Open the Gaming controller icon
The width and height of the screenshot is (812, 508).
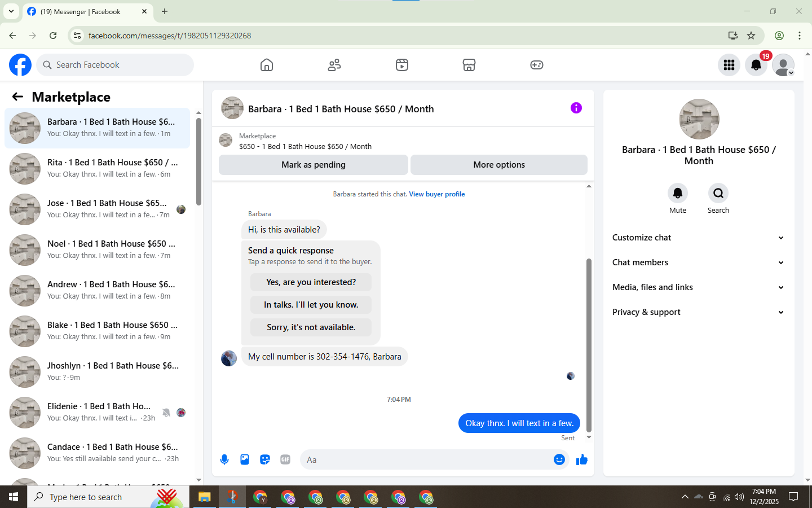[537, 65]
